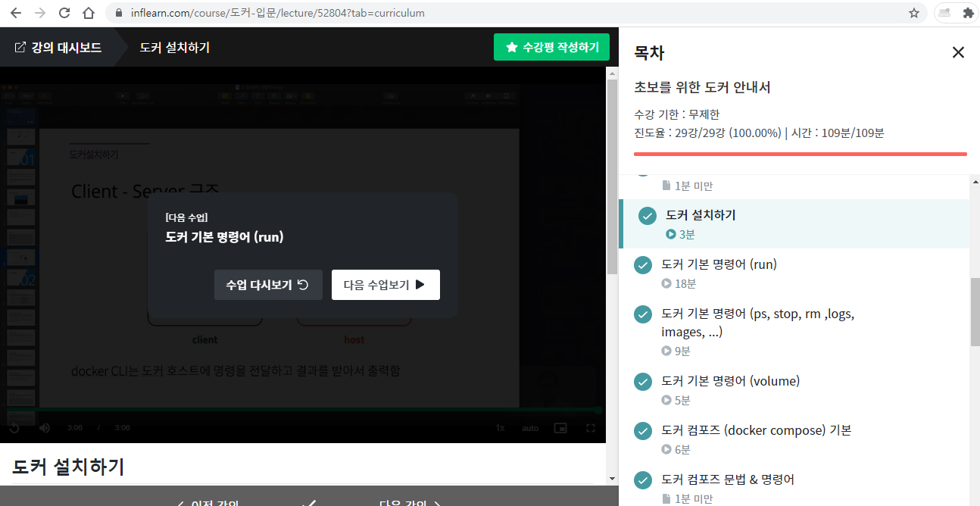
Task: Click the 5분 duration text
Action: tap(683, 401)
